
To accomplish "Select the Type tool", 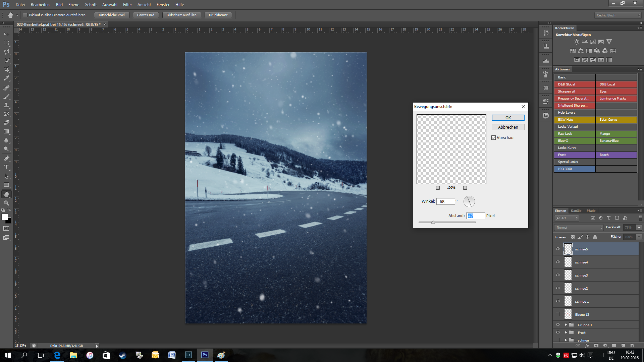I will 6,167.
